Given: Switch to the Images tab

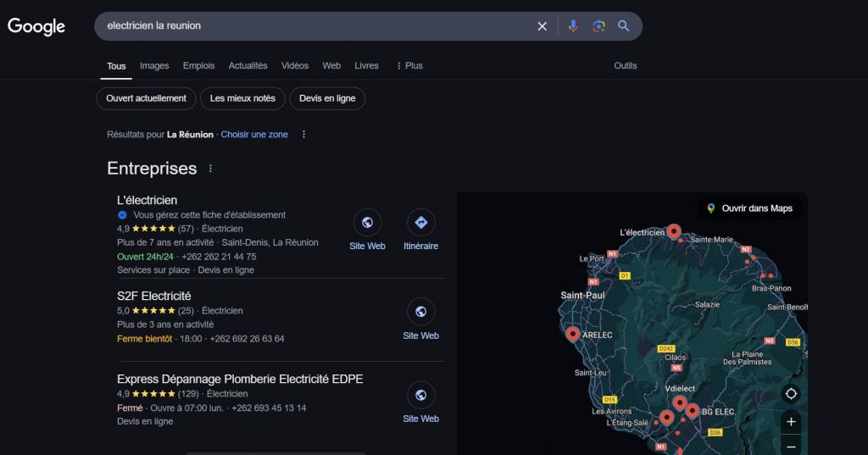Looking at the screenshot, I should 154,66.
